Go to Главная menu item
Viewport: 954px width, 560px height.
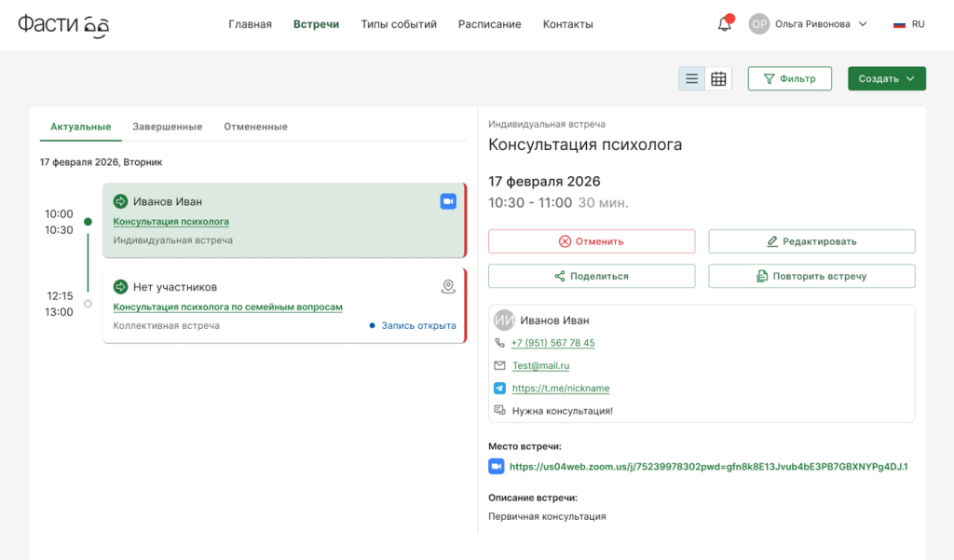tap(250, 24)
